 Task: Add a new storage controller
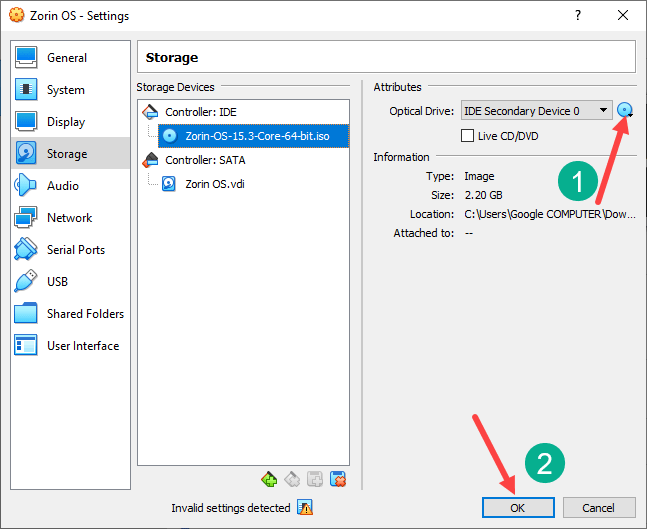click(x=269, y=479)
